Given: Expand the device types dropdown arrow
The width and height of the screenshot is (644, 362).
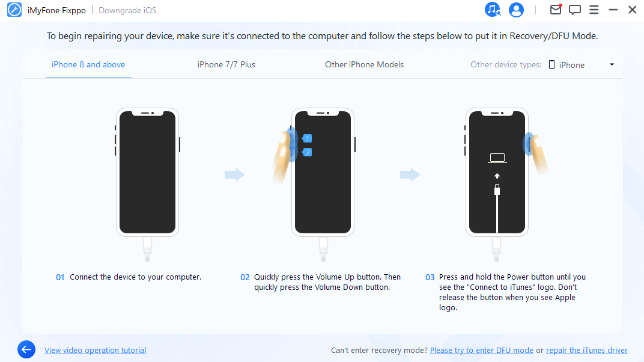Looking at the screenshot, I should (x=612, y=65).
